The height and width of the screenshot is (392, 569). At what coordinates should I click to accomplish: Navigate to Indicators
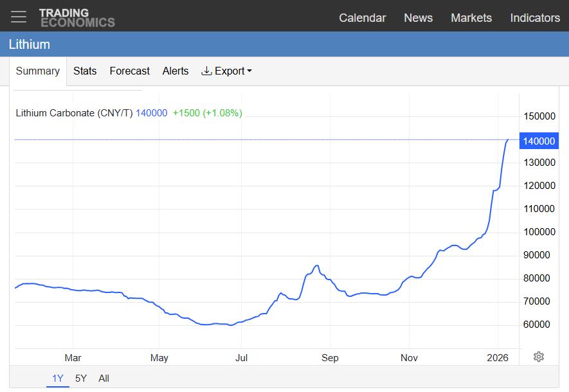(x=534, y=18)
